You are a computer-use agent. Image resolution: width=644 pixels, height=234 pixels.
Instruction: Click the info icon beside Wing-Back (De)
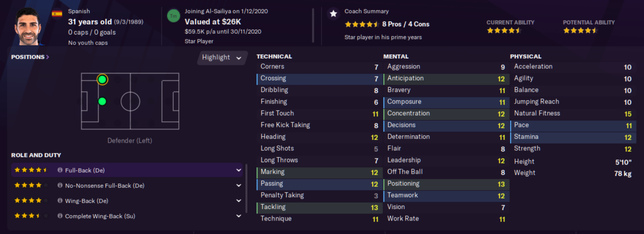[60, 201]
